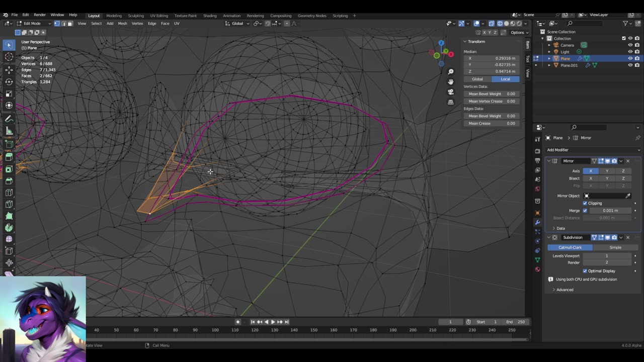Open the Edit Mode dropdown
The height and width of the screenshot is (362, 644).
point(34,23)
